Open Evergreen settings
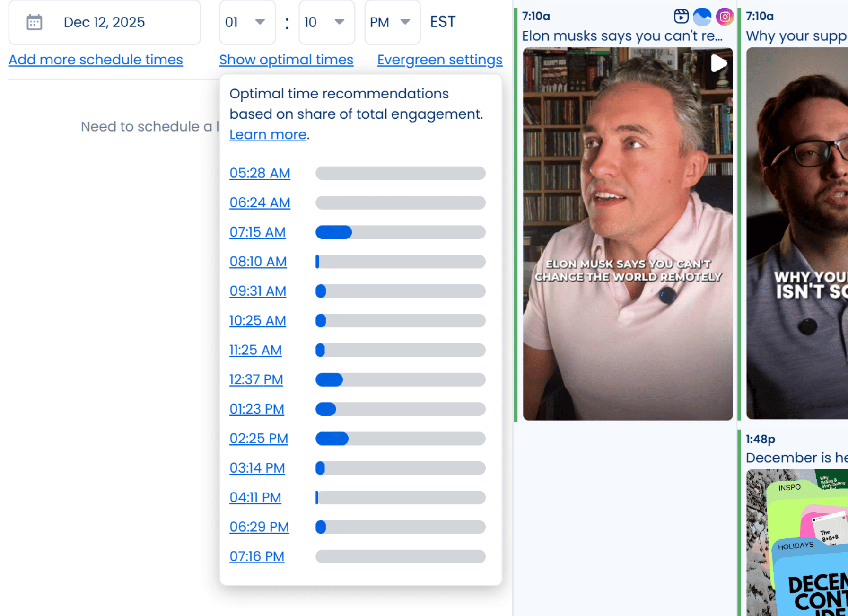This screenshot has height=616, width=848. tap(439, 60)
